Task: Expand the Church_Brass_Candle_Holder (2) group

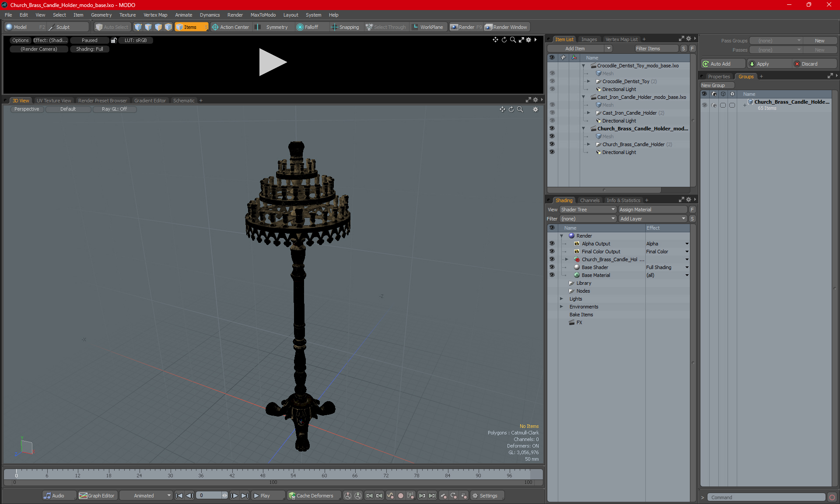Action: 588,144
